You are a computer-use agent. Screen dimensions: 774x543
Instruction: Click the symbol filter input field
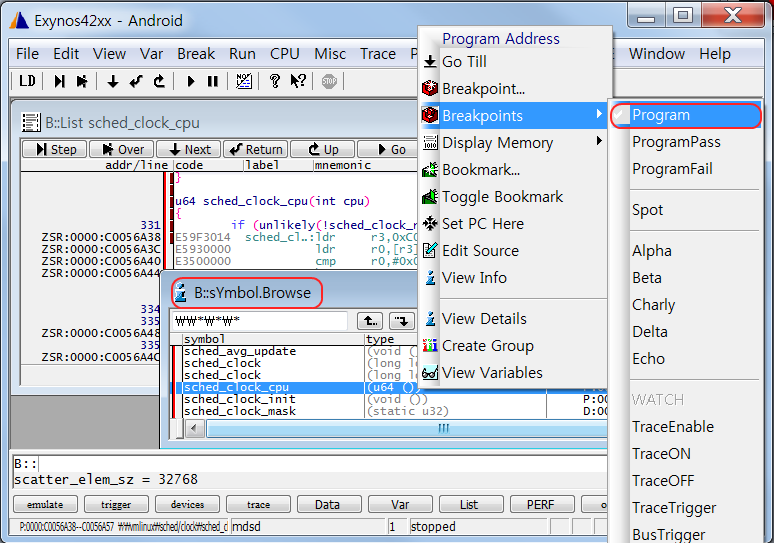260,321
